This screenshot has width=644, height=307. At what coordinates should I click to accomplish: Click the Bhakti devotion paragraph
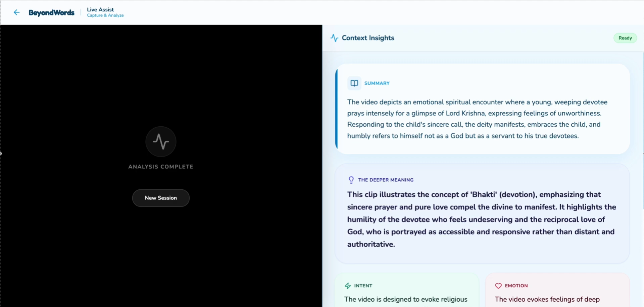pos(482,219)
